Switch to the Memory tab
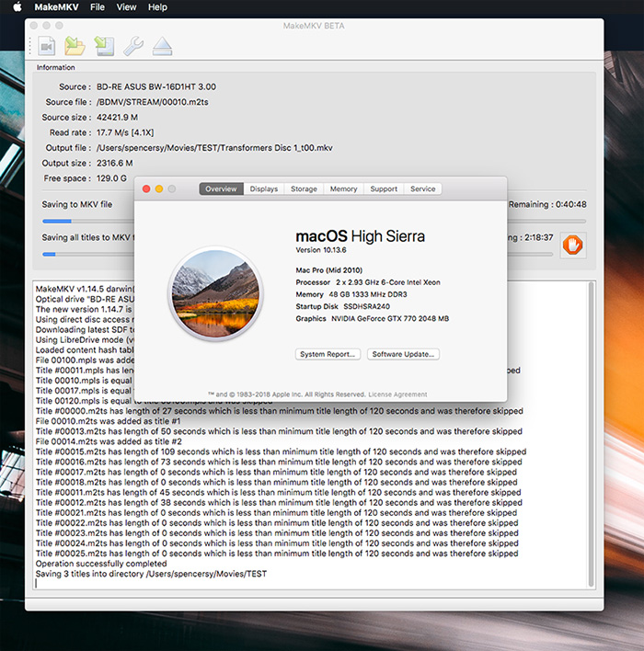This screenshot has width=644, height=651. tap(343, 188)
